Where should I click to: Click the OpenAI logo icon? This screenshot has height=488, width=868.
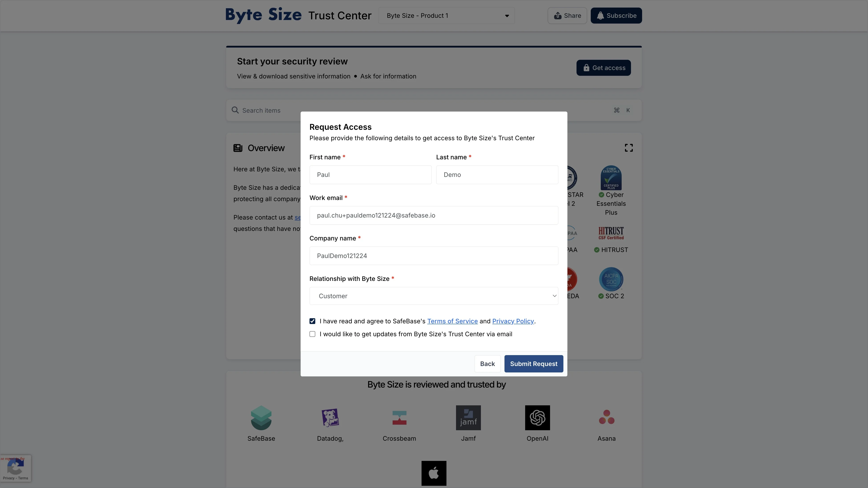tap(537, 418)
